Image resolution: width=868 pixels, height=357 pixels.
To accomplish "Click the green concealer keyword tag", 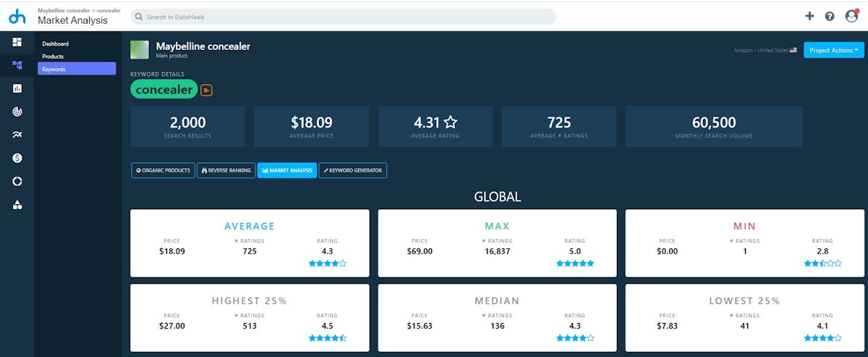I will point(164,90).
